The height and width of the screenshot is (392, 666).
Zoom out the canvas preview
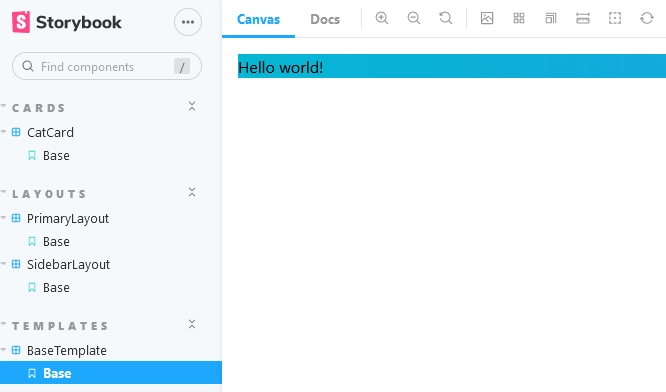(414, 18)
